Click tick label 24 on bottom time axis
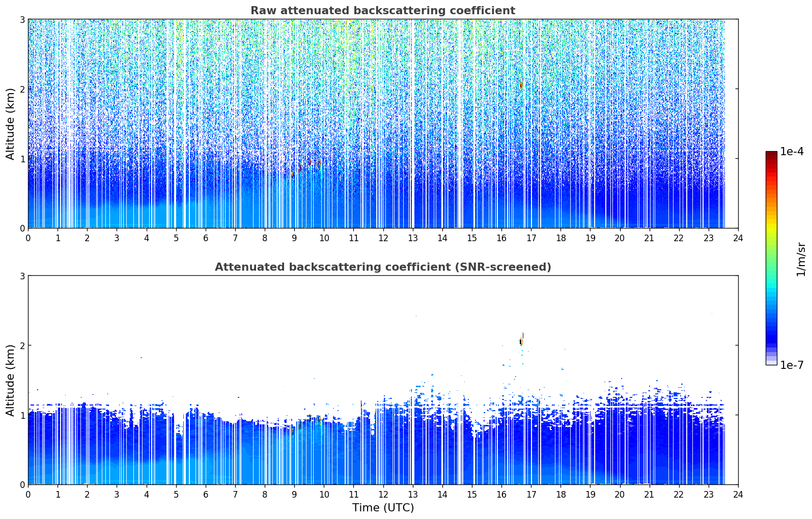This screenshot has width=812, height=519. coord(738,495)
